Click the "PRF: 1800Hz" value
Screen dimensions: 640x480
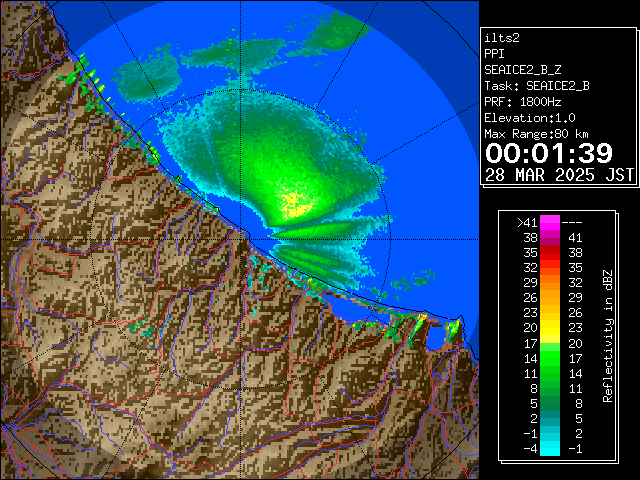(x=523, y=102)
